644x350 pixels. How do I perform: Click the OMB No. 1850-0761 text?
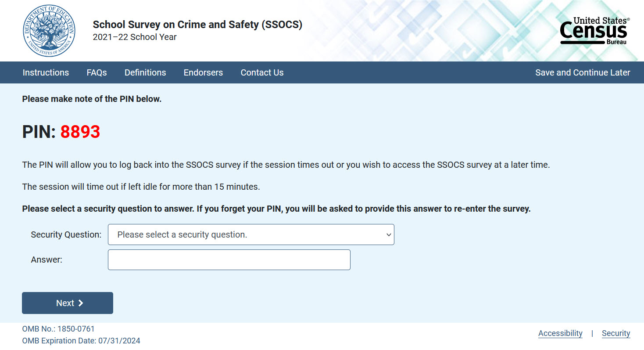(58, 329)
